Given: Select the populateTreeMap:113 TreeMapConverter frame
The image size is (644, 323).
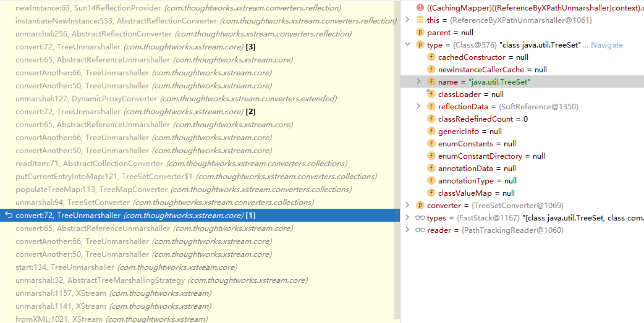Looking at the screenshot, I should (x=183, y=189).
